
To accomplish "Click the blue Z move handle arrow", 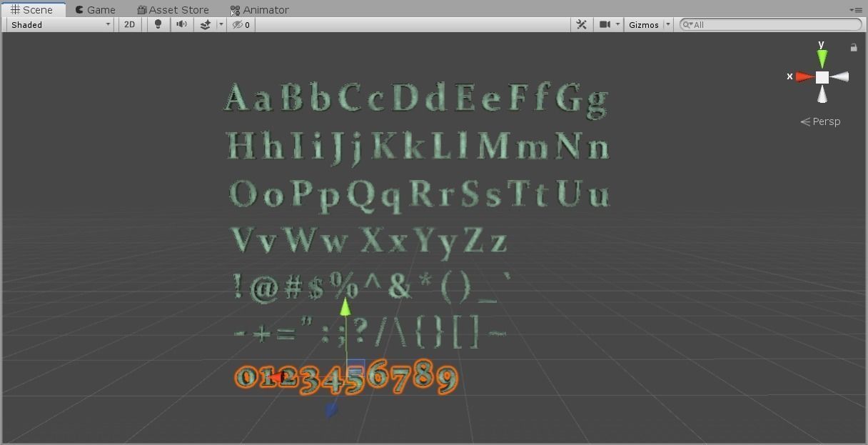I will (330, 409).
